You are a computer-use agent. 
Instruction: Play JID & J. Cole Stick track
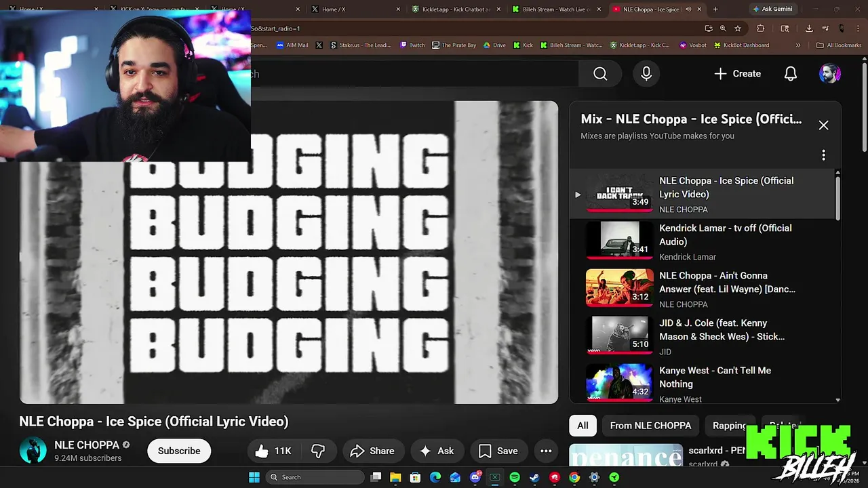coord(702,337)
